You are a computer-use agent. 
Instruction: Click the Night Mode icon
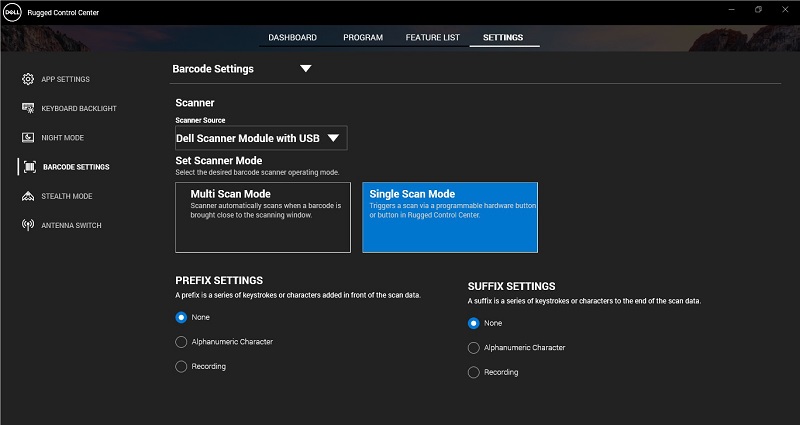(28, 138)
